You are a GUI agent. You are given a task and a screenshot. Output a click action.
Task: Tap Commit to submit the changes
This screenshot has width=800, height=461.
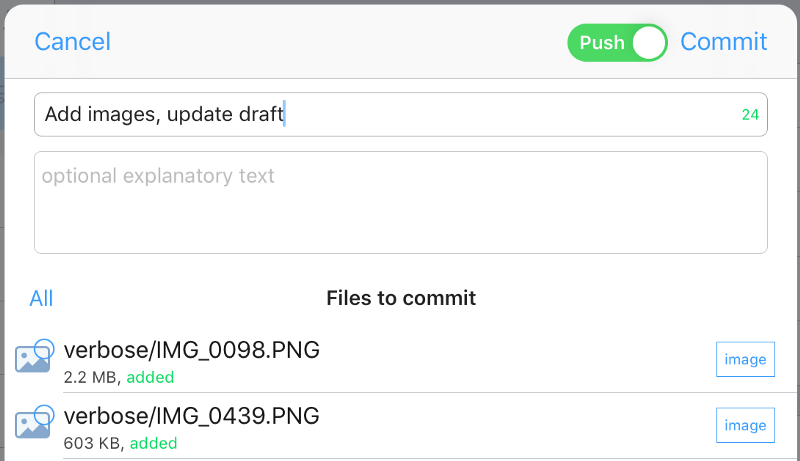click(723, 42)
